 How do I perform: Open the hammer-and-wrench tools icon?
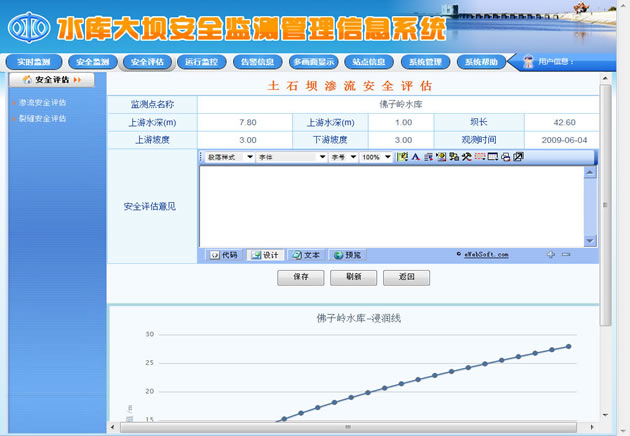point(466,157)
